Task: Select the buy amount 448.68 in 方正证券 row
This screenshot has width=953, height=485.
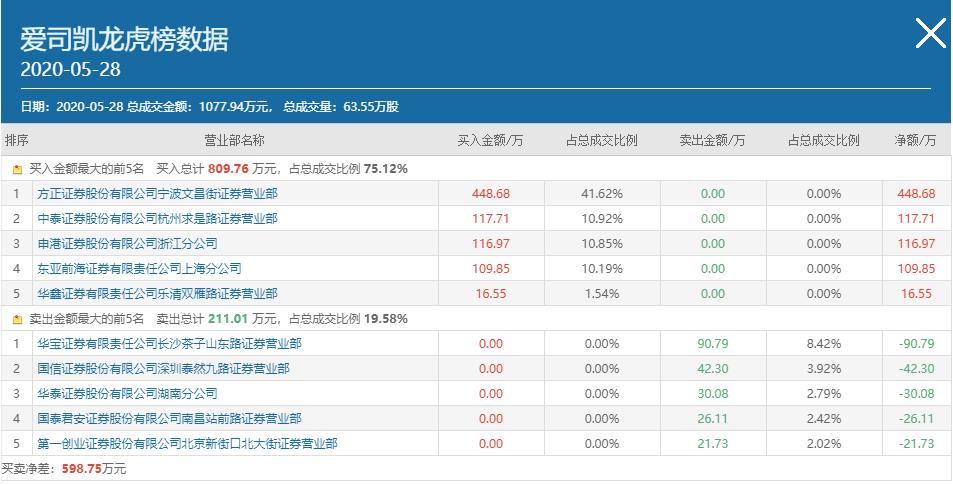Action: click(490, 194)
